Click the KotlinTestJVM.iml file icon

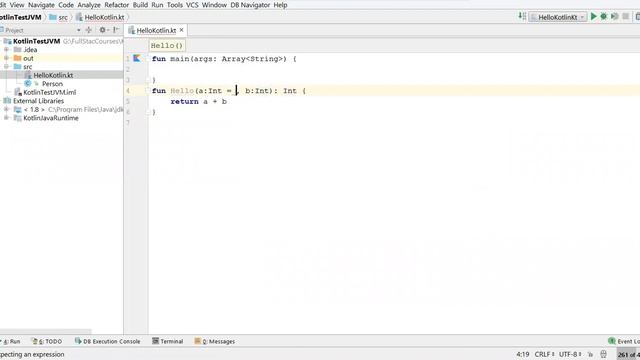tap(18, 92)
